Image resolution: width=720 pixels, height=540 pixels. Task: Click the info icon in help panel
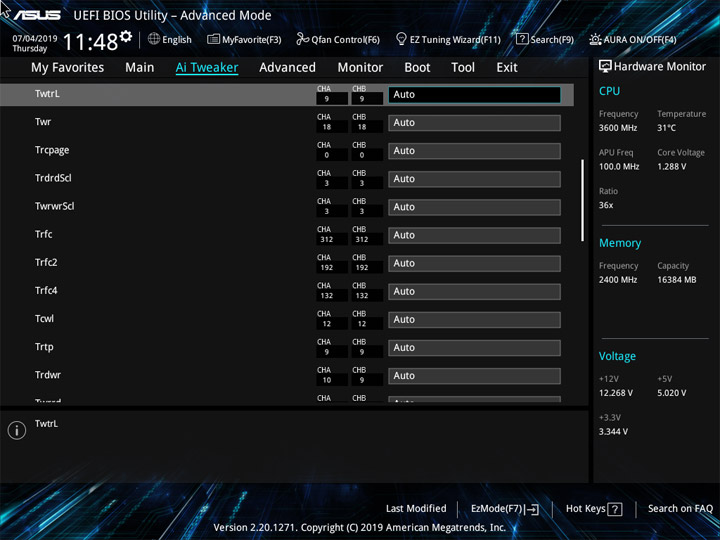click(x=17, y=430)
